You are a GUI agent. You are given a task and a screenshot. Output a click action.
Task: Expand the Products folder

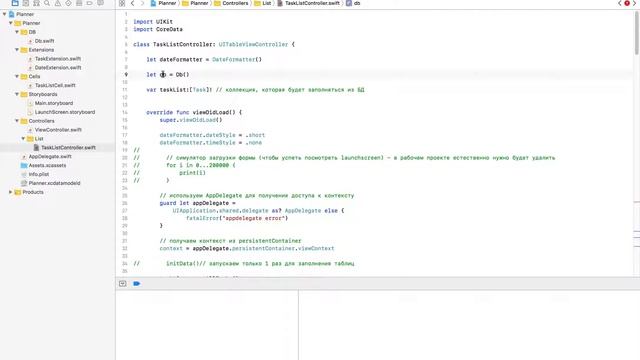coord(11,192)
